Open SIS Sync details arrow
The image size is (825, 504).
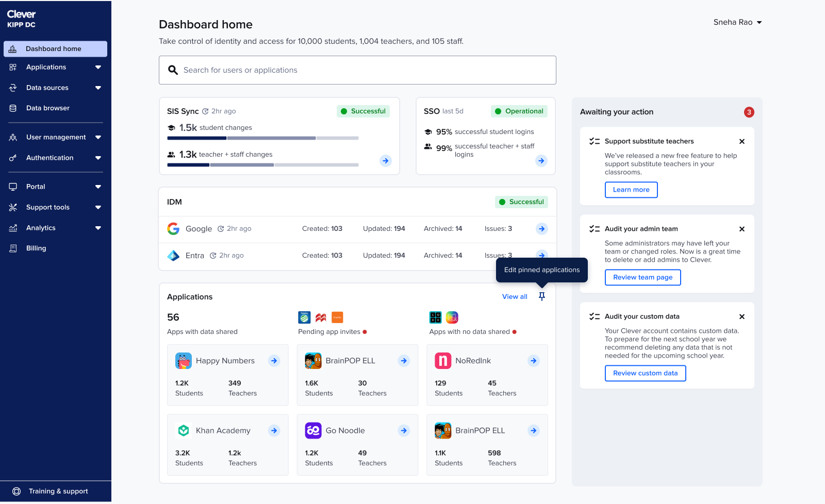[386, 161]
